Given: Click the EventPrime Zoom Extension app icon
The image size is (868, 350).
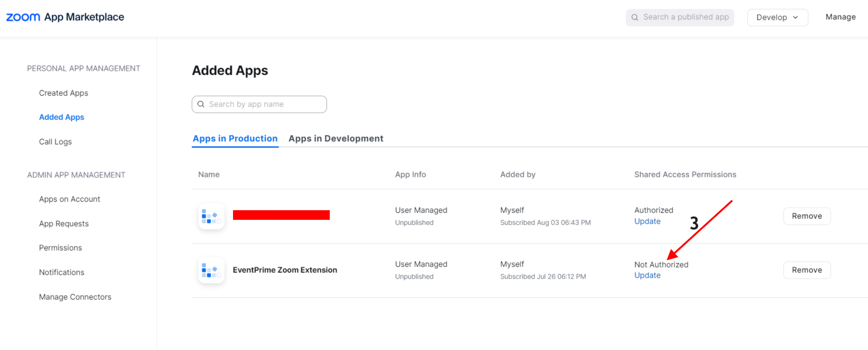Looking at the screenshot, I should 211,270.
